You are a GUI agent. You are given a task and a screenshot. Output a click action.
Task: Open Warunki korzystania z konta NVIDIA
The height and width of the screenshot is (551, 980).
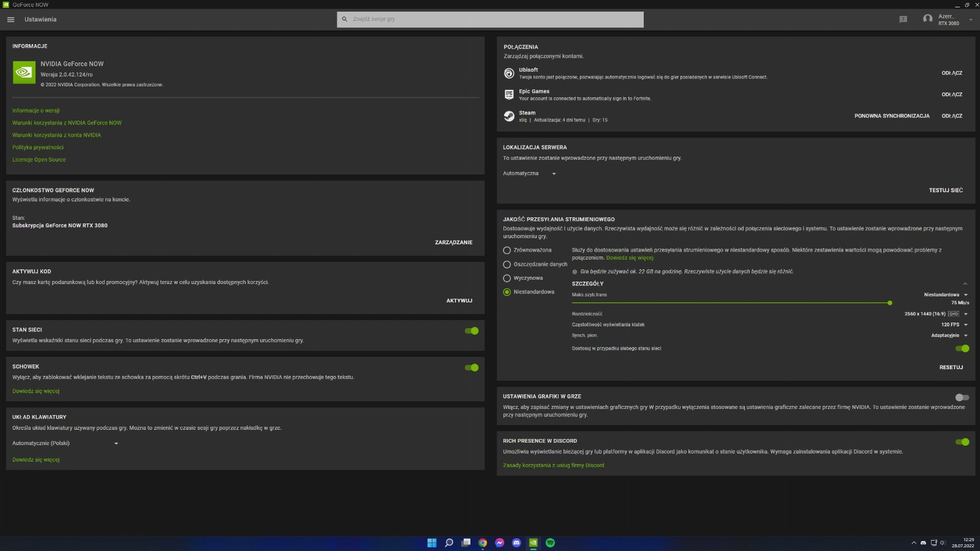pos(56,135)
